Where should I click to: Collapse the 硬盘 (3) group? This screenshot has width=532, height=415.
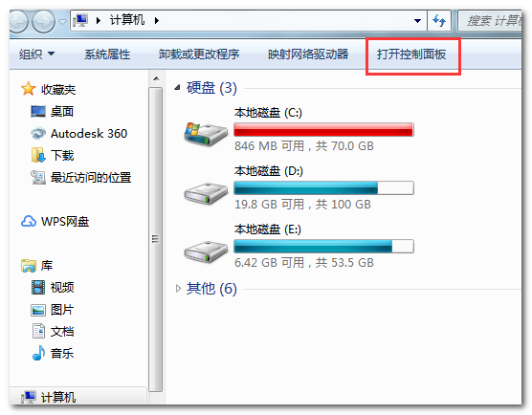pos(177,88)
